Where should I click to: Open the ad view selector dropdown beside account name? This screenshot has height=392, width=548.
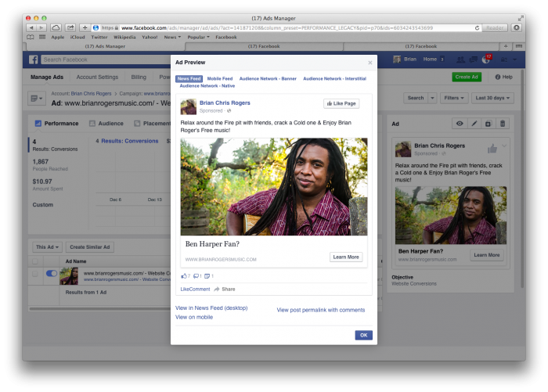tap(37, 99)
